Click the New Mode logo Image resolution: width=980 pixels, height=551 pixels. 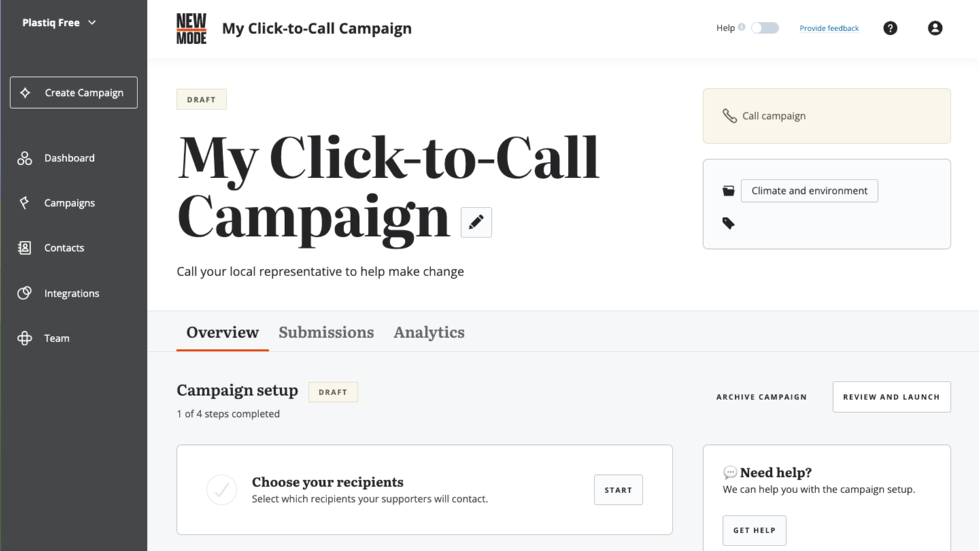[x=191, y=29]
